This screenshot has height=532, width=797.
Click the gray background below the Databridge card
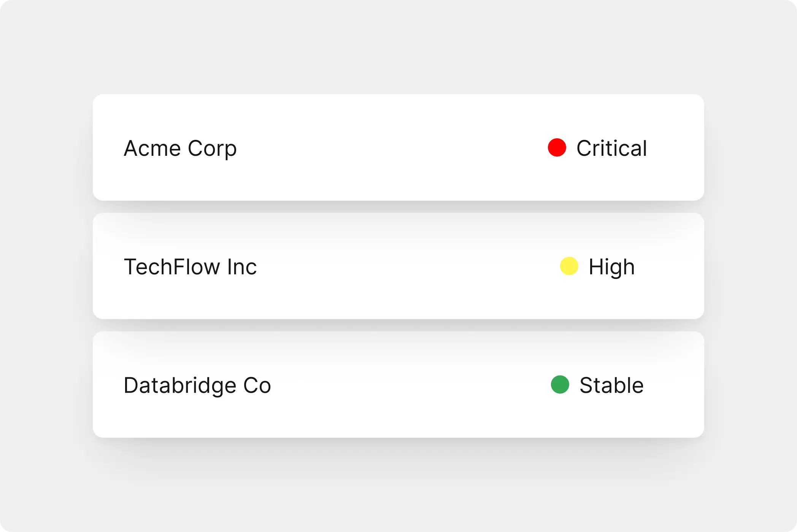pyautogui.click(x=398, y=486)
